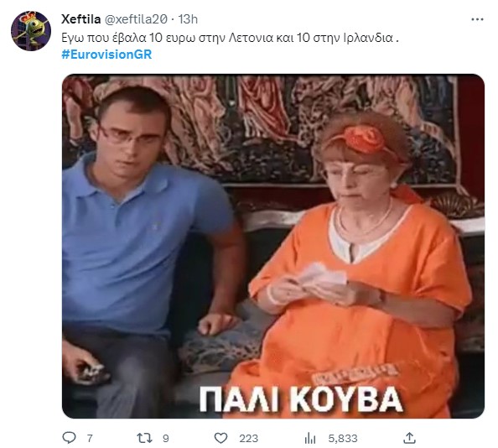The width and height of the screenshot is (498, 448).
Task: Click the like count 223
Action: (x=248, y=439)
